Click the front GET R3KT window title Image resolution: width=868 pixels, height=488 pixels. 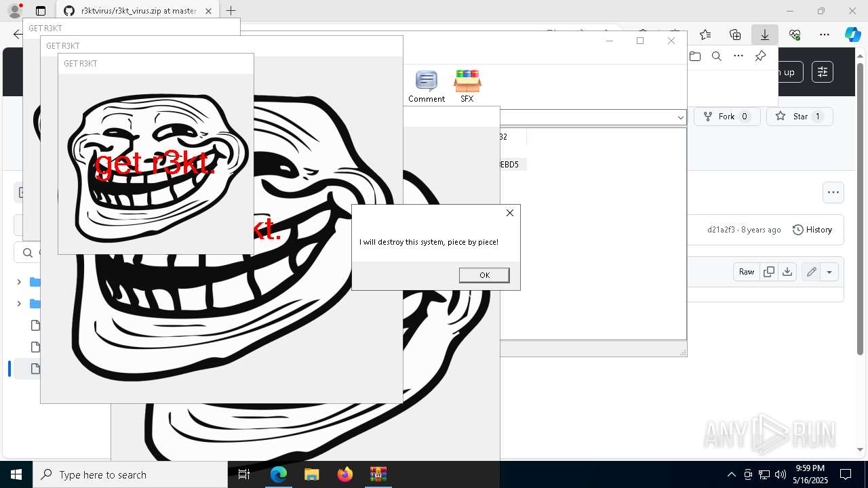(81, 64)
